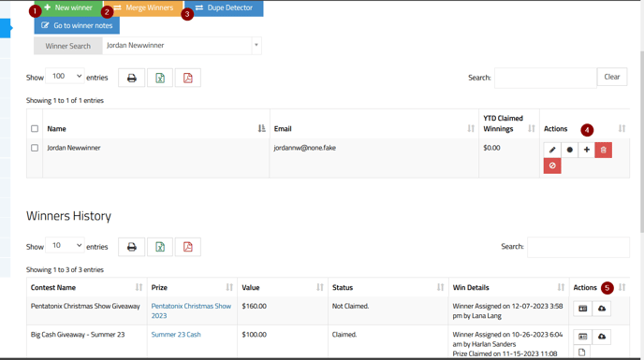This screenshot has height=360, width=644.
Task: Clear the winners search
Action: coord(612,77)
